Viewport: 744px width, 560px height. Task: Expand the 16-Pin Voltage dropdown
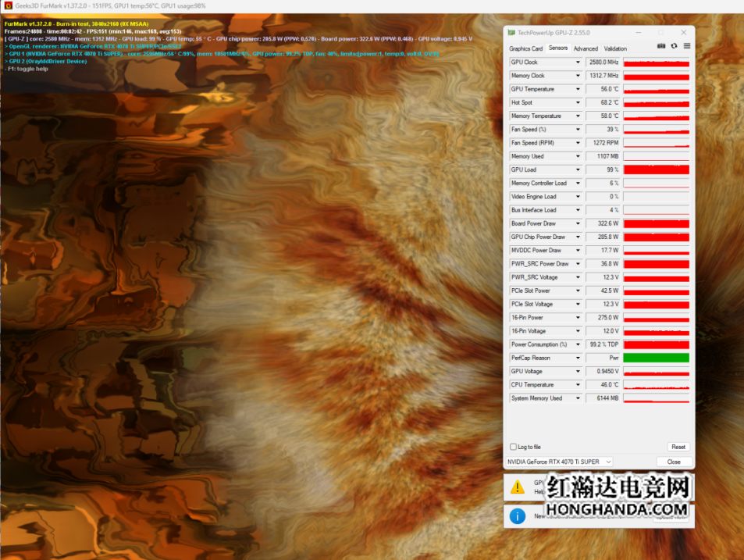click(578, 331)
